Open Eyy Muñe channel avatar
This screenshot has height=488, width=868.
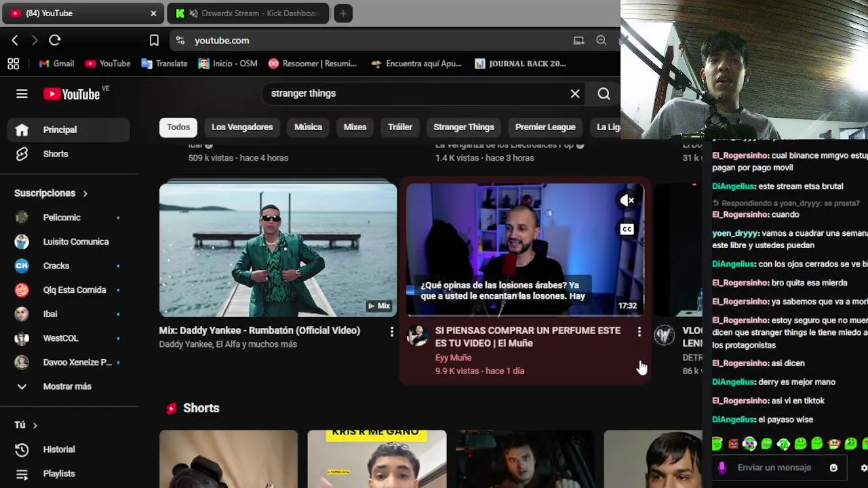[x=417, y=335]
